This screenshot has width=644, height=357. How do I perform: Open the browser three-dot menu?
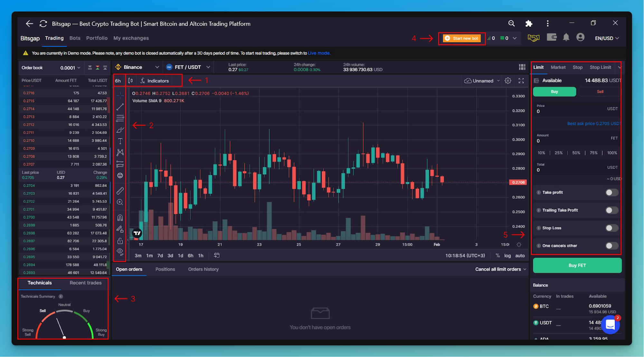pos(547,23)
